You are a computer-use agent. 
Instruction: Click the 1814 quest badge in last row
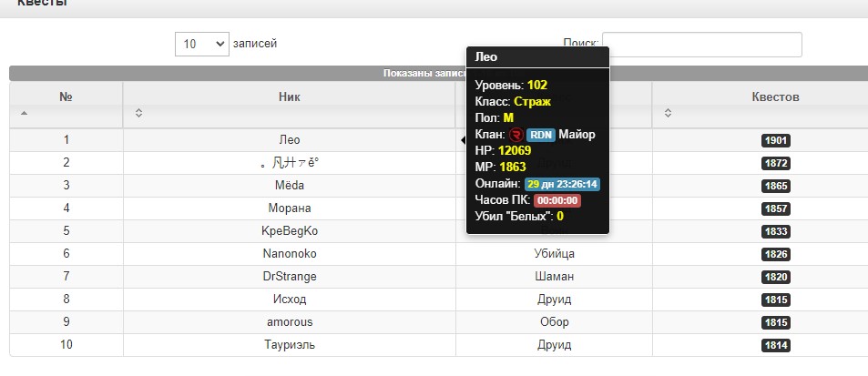click(775, 345)
